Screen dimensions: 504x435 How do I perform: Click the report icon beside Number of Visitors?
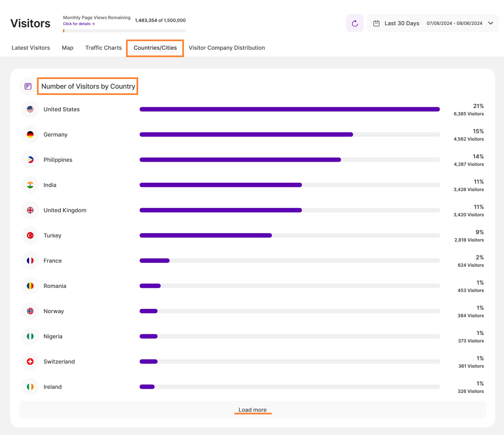[28, 87]
